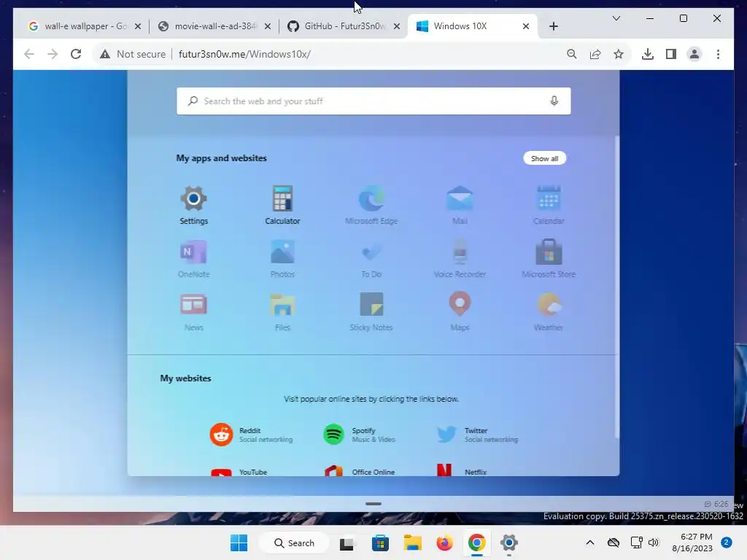This screenshot has width=747, height=560.
Task: Close the GitHub tab
Action: [x=397, y=26]
